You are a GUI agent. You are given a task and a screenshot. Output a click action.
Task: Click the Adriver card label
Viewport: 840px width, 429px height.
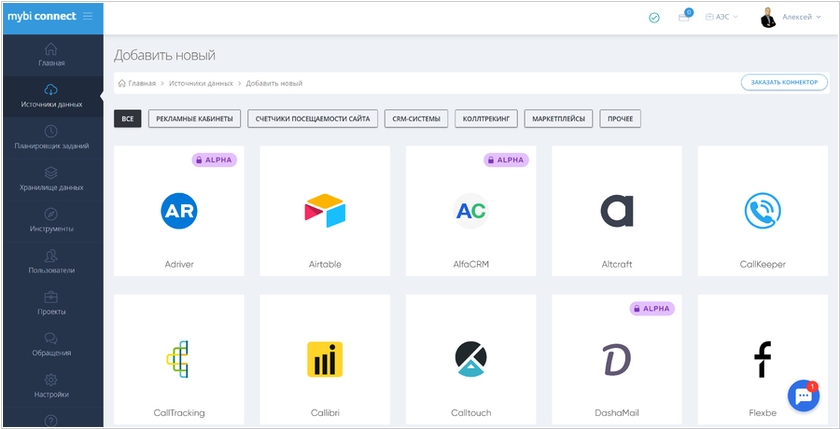[x=179, y=264]
